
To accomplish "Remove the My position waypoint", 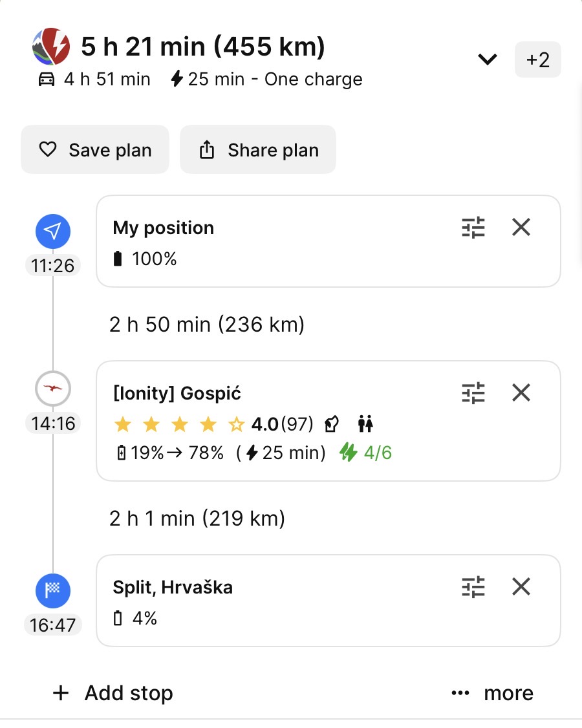I will [521, 228].
